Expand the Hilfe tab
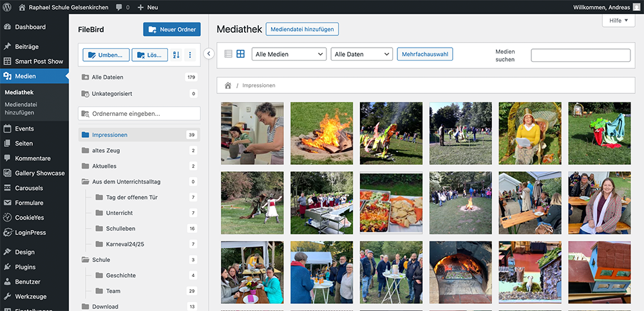The width and height of the screenshot is (644, 311). (618, 21)
